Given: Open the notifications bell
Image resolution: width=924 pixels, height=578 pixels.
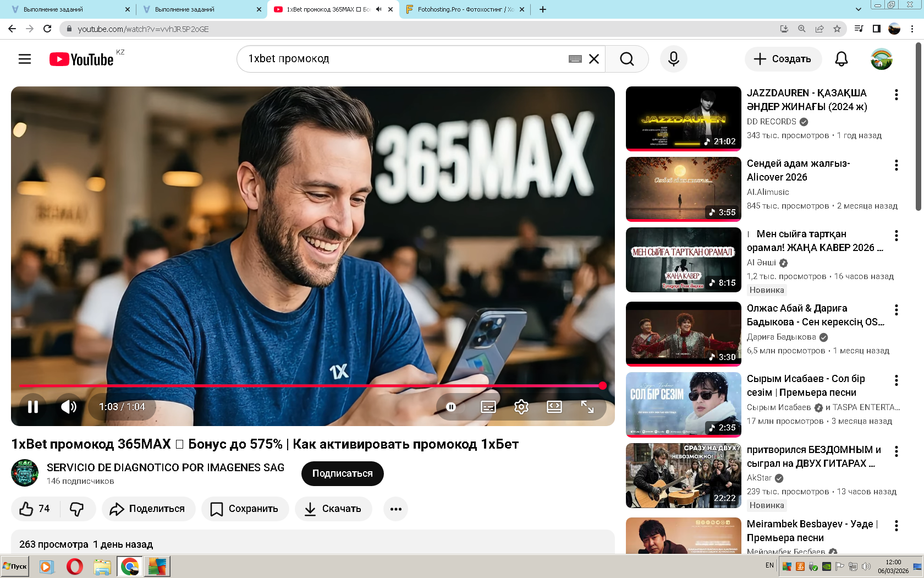Looking at the screenshot, I should tap(841, 59).
